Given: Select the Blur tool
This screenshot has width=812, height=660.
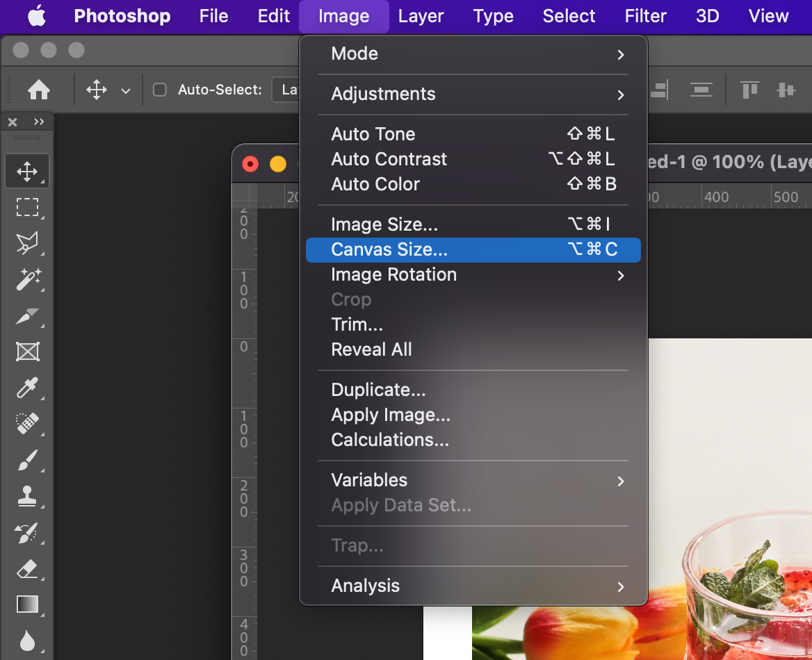Looking at the screenshot, I should [27, 641].
